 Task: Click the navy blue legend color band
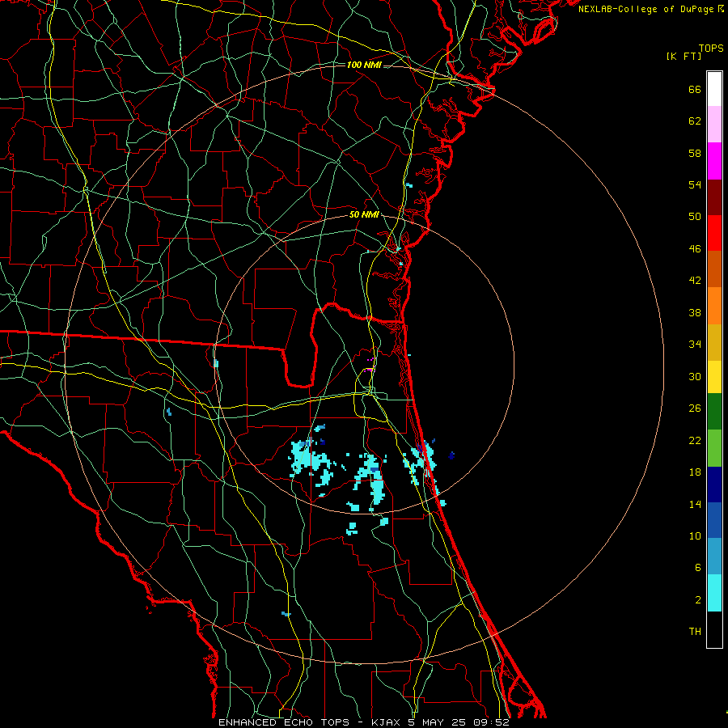pos(714,485)
